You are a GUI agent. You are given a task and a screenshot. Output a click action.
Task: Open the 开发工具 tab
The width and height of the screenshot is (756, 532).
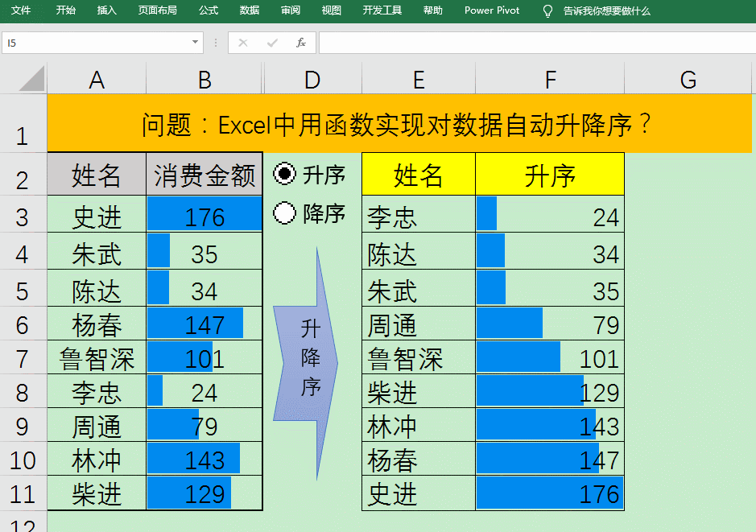point(382,10)
